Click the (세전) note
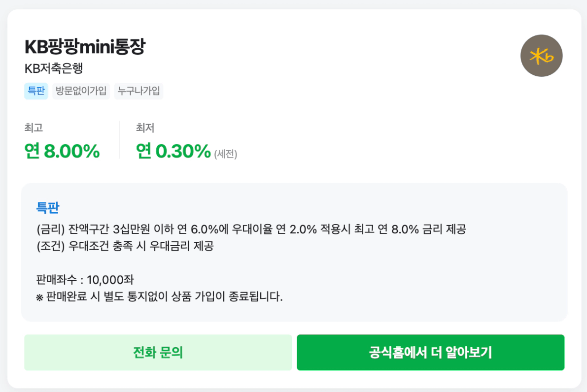Screen dimensions: 587x392 tap(226, 154)
